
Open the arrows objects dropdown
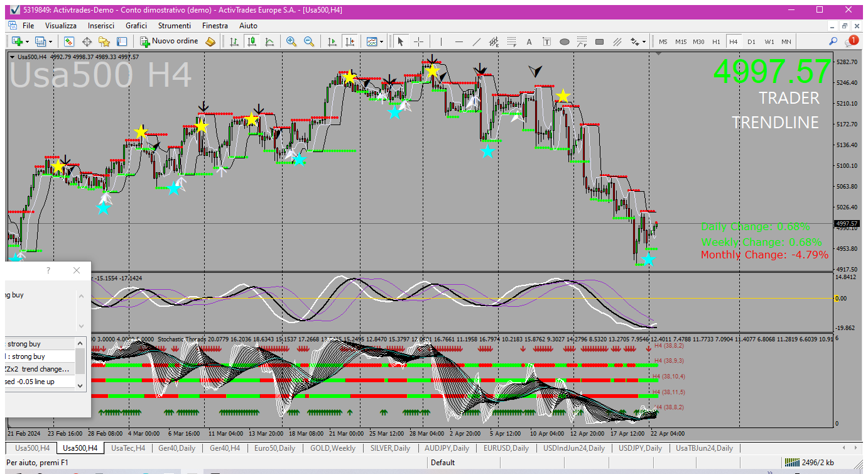click(638, 41)
